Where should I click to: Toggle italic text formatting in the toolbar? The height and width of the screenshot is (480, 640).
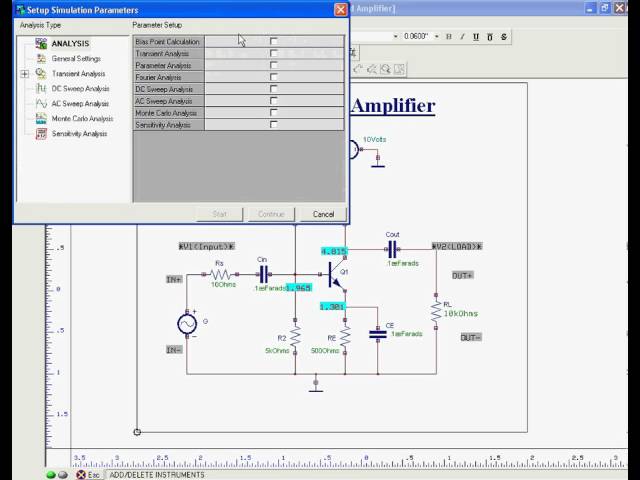click(x=462, y=37)
